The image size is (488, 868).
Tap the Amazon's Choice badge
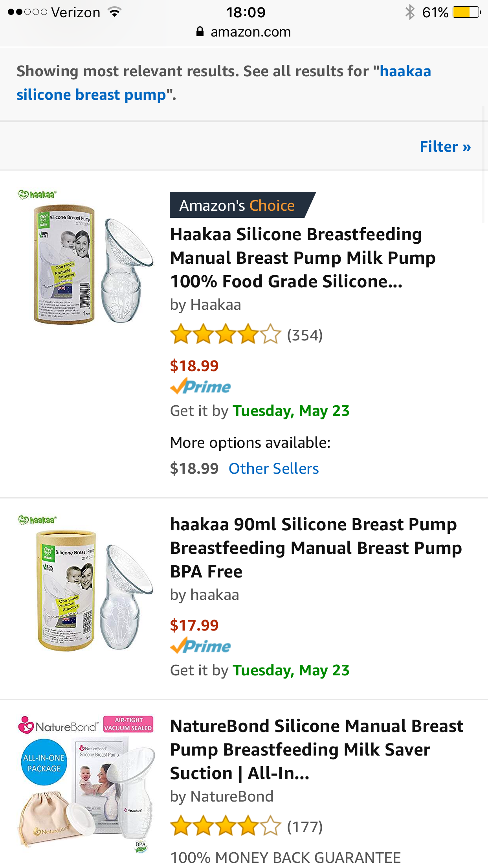[x=242, y=205]
